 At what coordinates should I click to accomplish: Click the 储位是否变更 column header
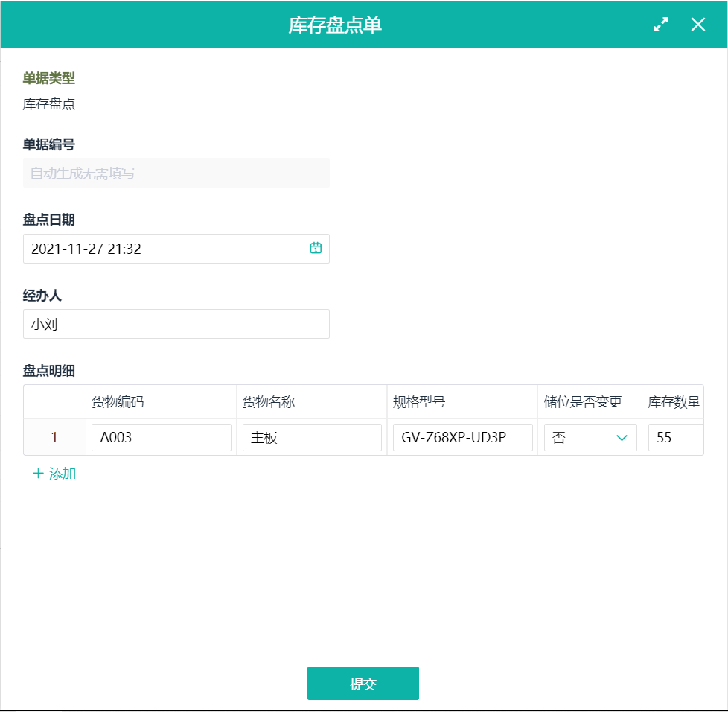click(583, 402)
